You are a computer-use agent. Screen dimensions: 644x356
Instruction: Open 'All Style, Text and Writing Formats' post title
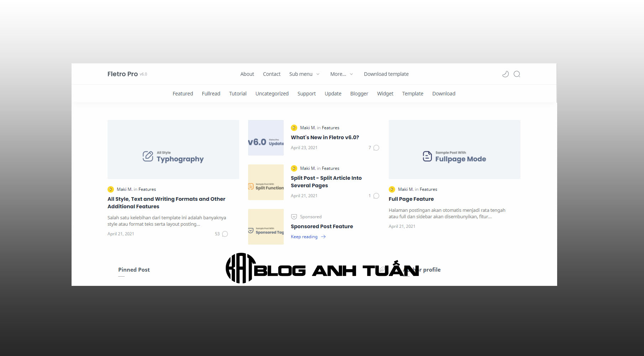click(x=166, y=203)
